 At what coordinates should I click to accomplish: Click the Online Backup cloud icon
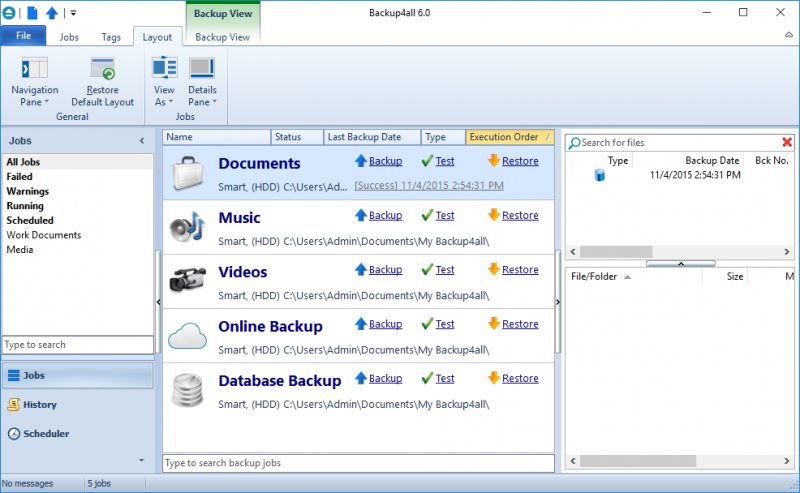tap(188, 335)
